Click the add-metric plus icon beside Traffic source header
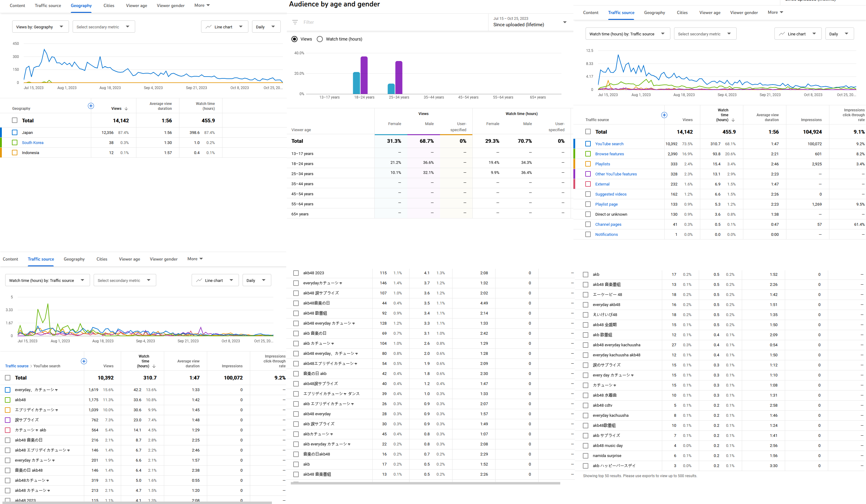The height and width of the screenshot is (504, 866). [x=664, y=115]
